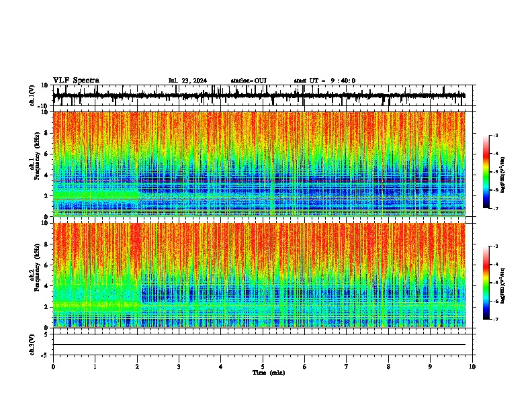Click the flat ch.3 voltage trace line
This screenshot has height=411, width=532.
(259, 345)
